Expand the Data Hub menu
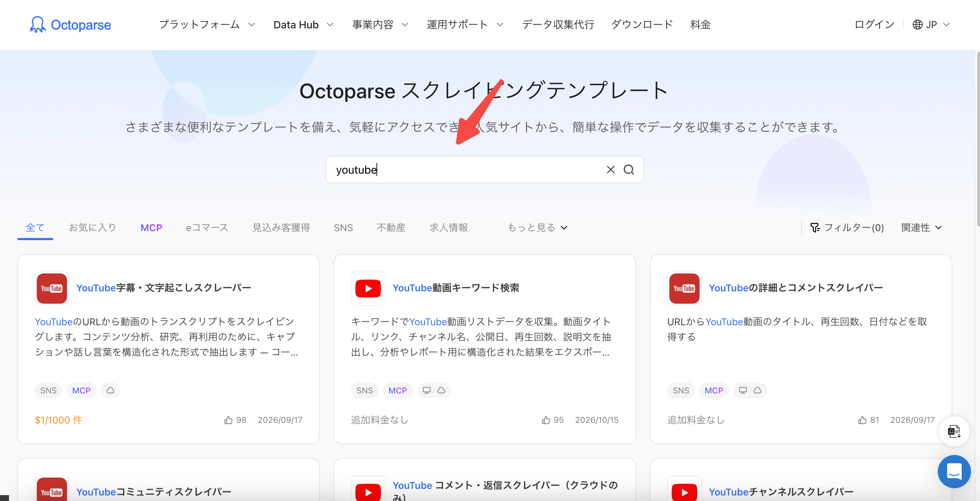This screenshot has width=980, height=501. point(303,25)
